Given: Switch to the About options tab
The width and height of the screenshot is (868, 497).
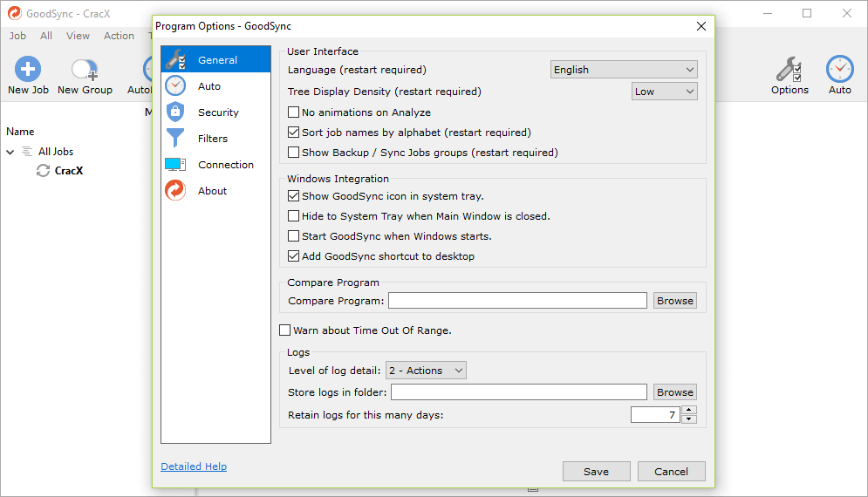Looking at the screenshot, I should point(215,191).
